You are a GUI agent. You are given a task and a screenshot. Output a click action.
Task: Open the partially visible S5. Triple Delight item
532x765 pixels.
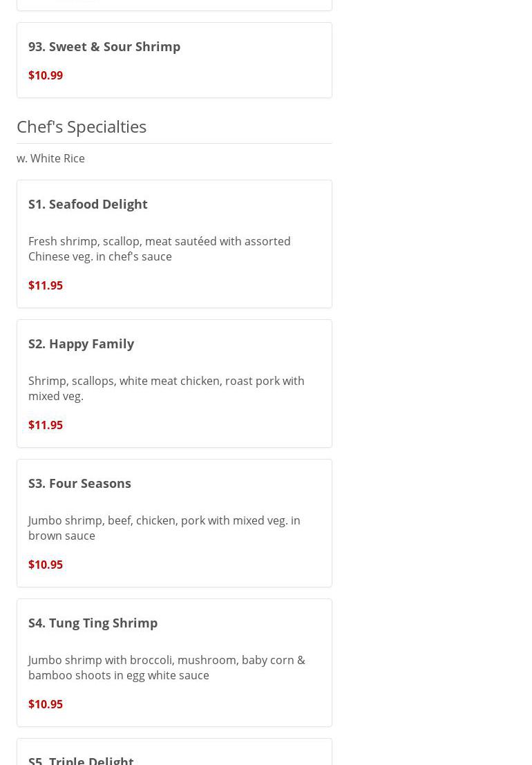(x=81, y=759)
